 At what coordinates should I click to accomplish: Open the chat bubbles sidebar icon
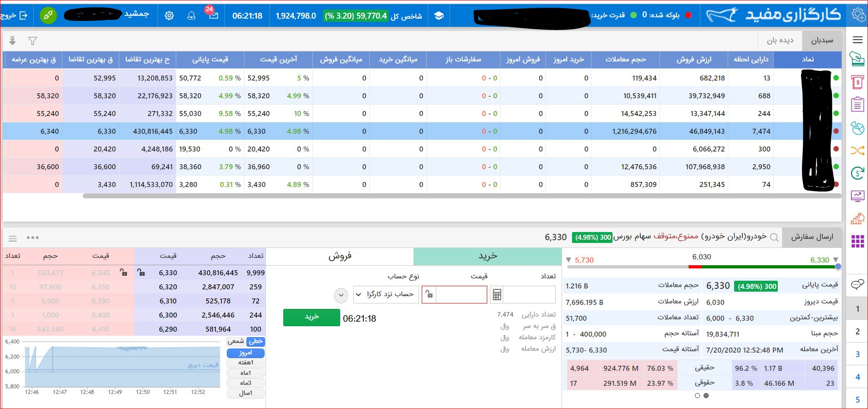[x=858, y=285]
